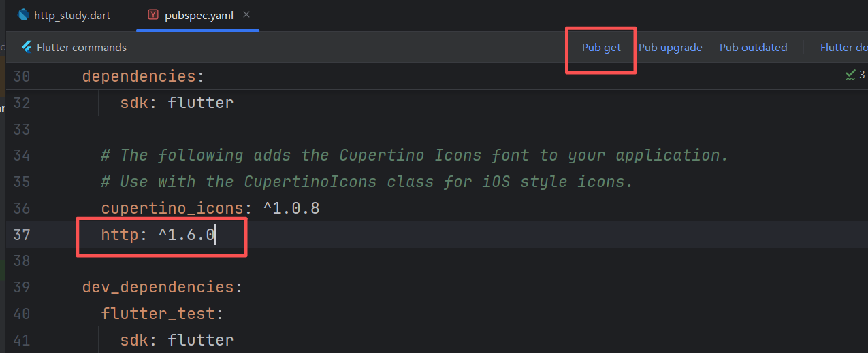The image size is (868, 353).
Task: Click the sticky dependencies: header line
Action: 143,76
